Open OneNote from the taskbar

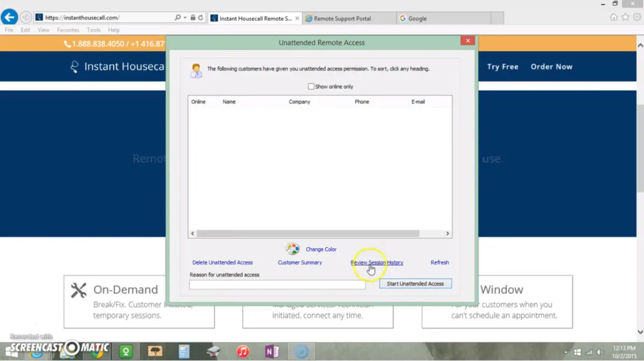[x=272, y=351]
